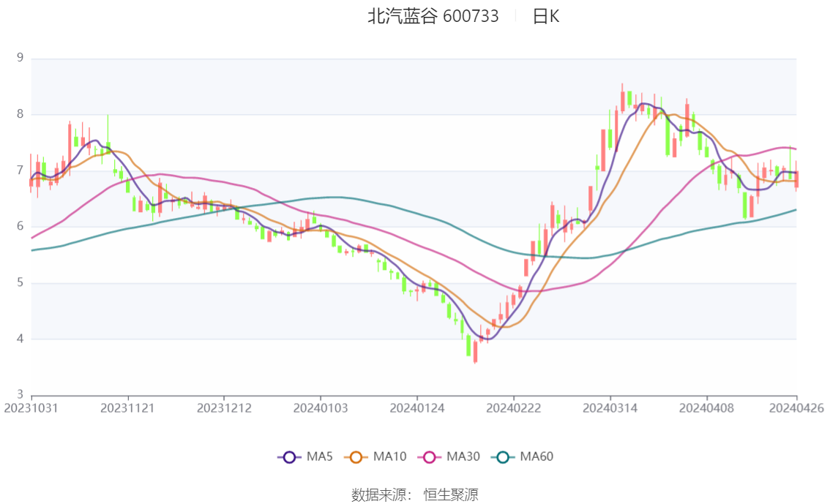Click the 20231212 date axis label
This screenshot has width=830, height=504.
click(224, 408)
